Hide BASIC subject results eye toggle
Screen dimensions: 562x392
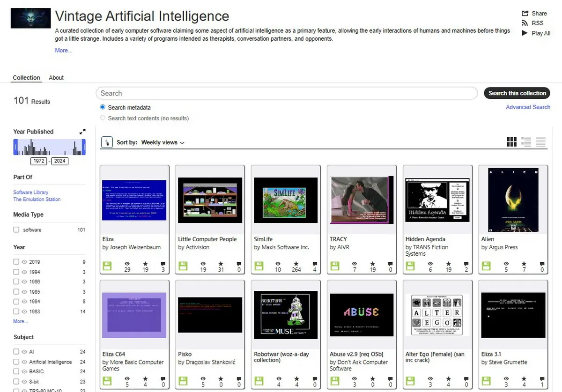[x=24, y=371]
